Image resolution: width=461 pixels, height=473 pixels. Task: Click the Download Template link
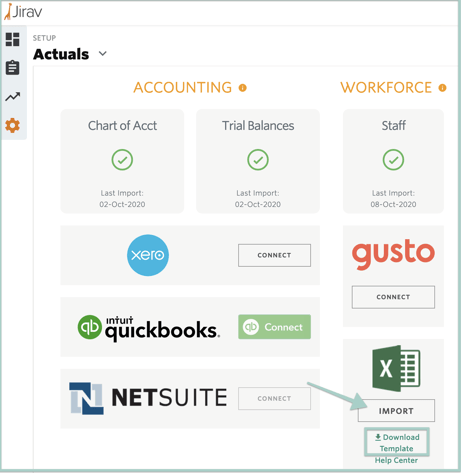tap(397, 442)
